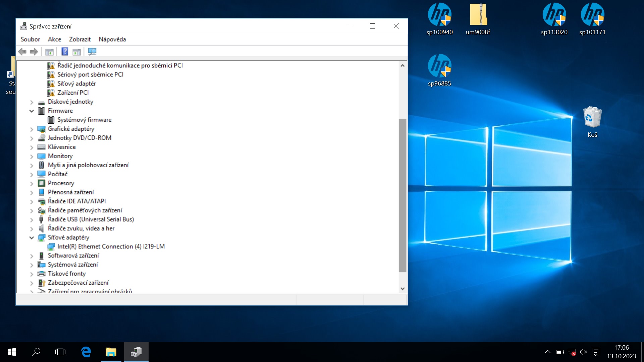Click the Forward arrow toolbar icon
Image resolution: width=644 pixels, height=362 pixels.
(x=34, y=52)
